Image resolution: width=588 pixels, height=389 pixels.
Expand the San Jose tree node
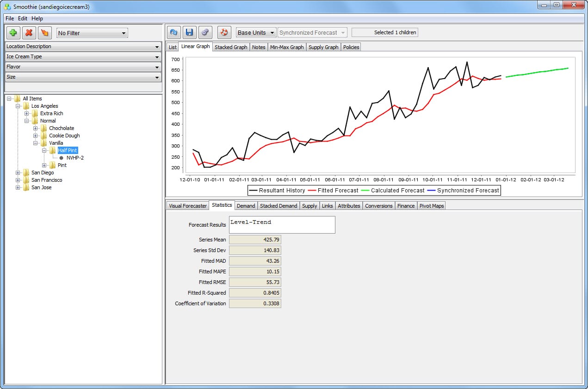click(x=18, y=187)
